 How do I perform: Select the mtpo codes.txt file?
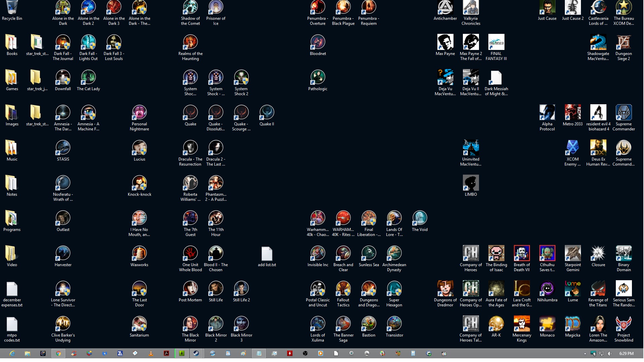pyautogui.click(x=12, y=329)
